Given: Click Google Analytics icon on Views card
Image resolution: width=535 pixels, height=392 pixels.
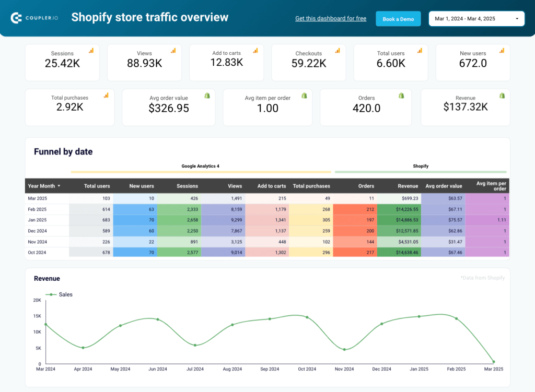Looking at the screenshot, I should [173, 51].
